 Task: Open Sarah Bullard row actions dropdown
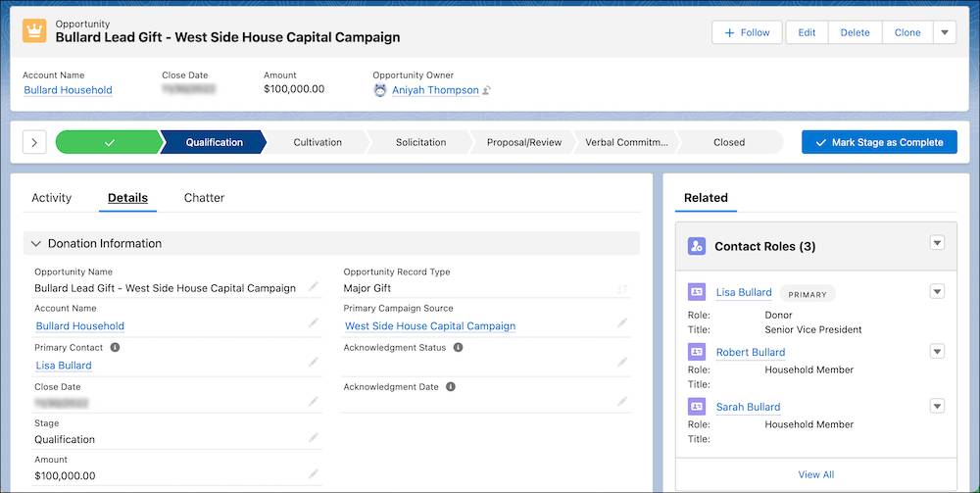pyautogui.click(x=937, y=406)
